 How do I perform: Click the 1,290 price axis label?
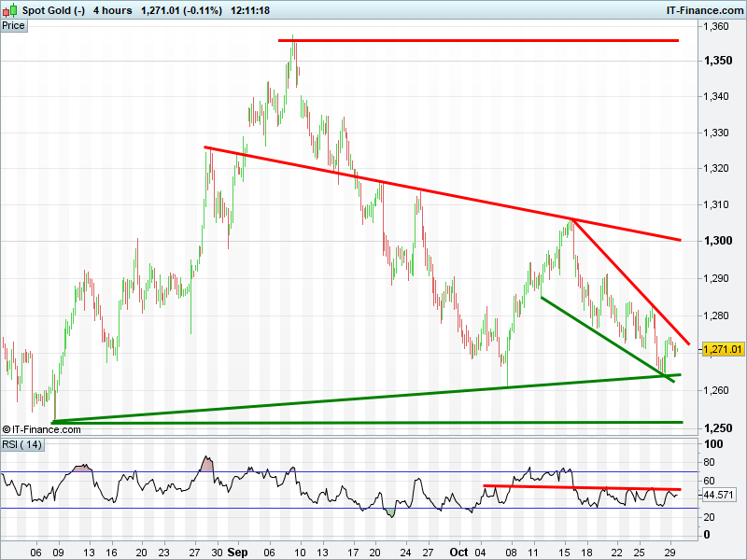tap(716, 278)
